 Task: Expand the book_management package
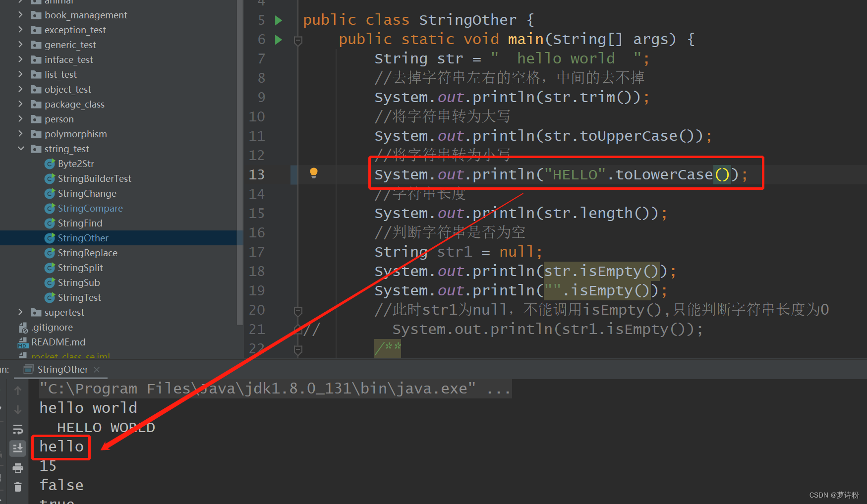pos(20,15)
